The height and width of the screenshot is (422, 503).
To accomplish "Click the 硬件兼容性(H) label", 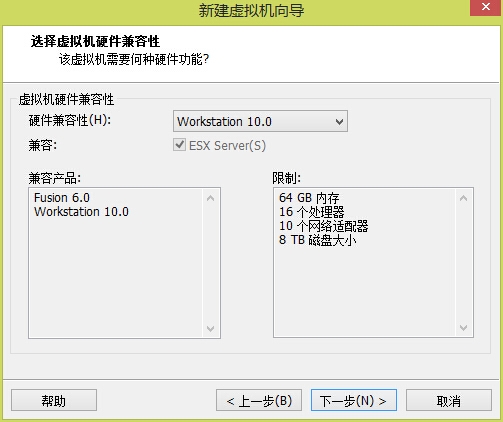I will coord(70,120).
